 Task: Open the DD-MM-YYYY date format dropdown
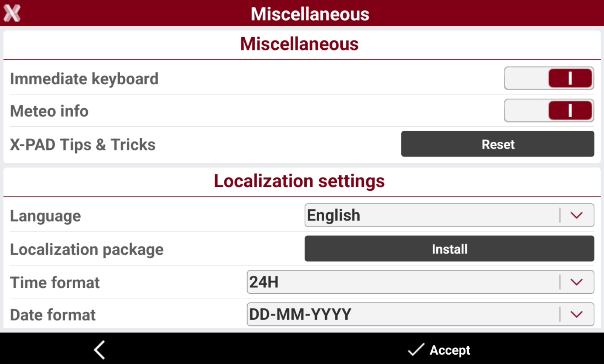coord(420,315)
